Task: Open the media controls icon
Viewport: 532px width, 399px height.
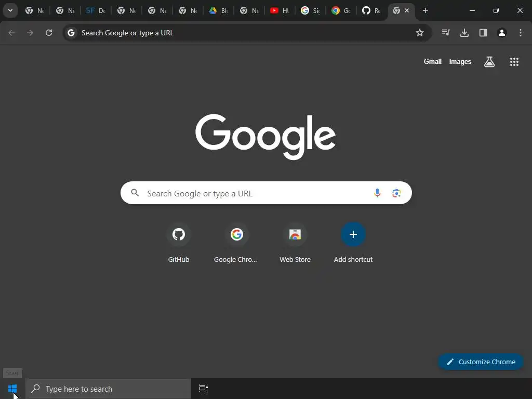Action: [x=446, y=33]
